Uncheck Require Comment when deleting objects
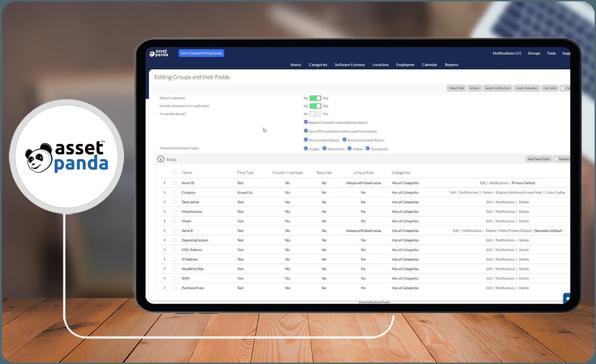 pyautogui.click(x=306, y=122)
